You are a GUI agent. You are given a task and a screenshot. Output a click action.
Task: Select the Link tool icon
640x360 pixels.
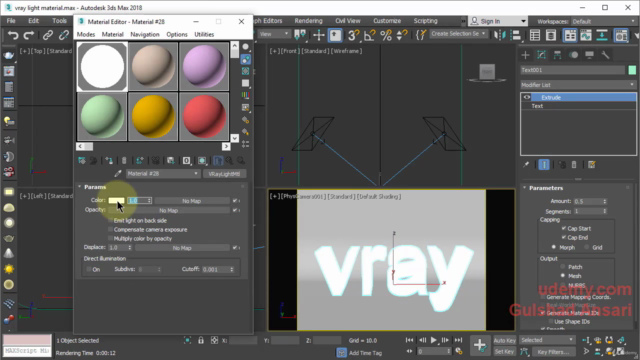(48, 36)
